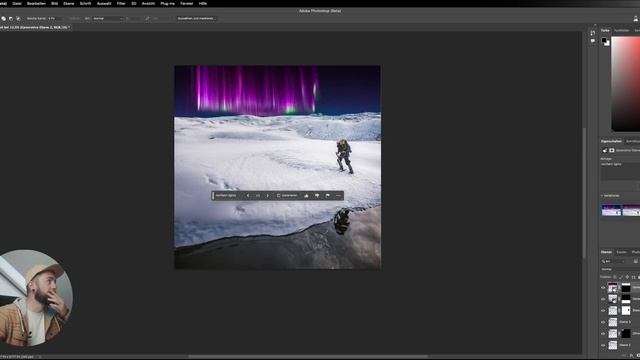Click the mask icon in Eigenschaften panel
Screen dimensions: 640x360
coord(611,150)
